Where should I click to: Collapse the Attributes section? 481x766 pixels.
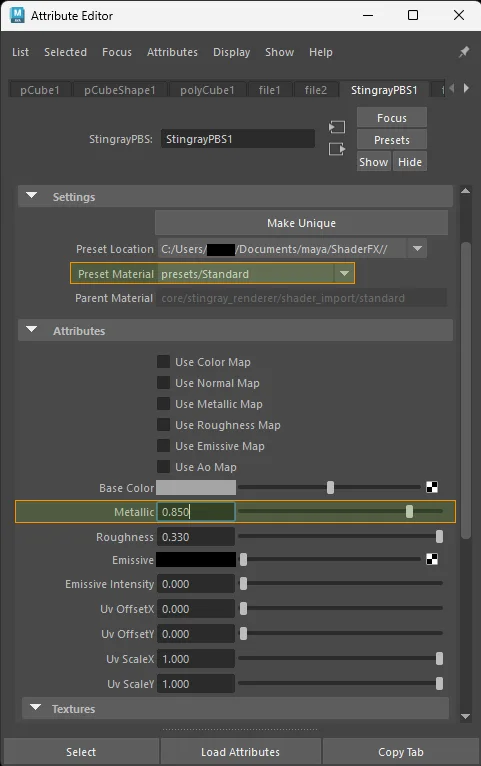(x=31, y=329)
